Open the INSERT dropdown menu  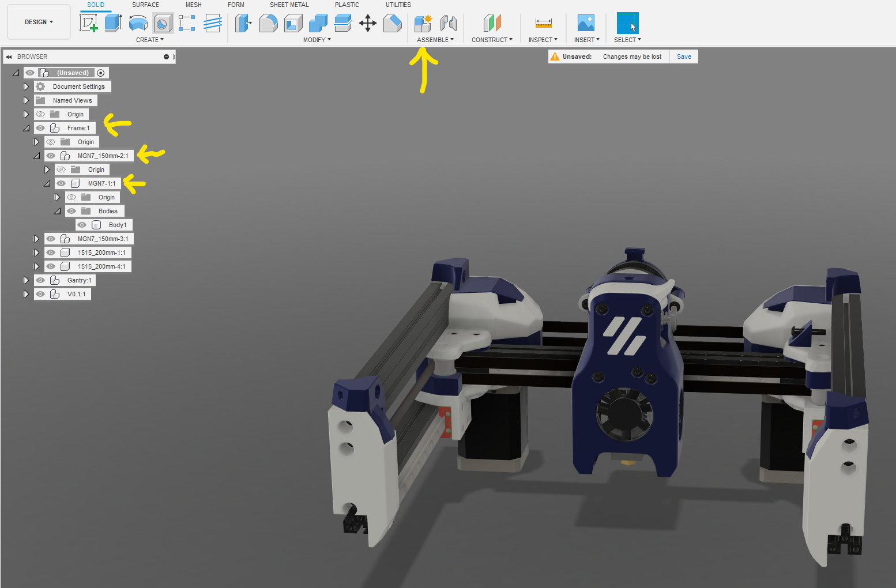587,40
